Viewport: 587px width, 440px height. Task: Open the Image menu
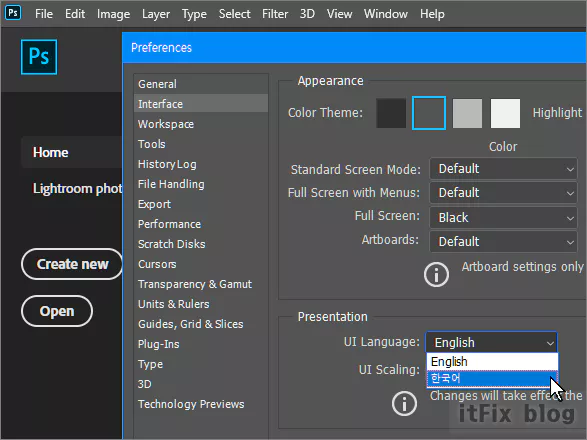coord(113,14)
